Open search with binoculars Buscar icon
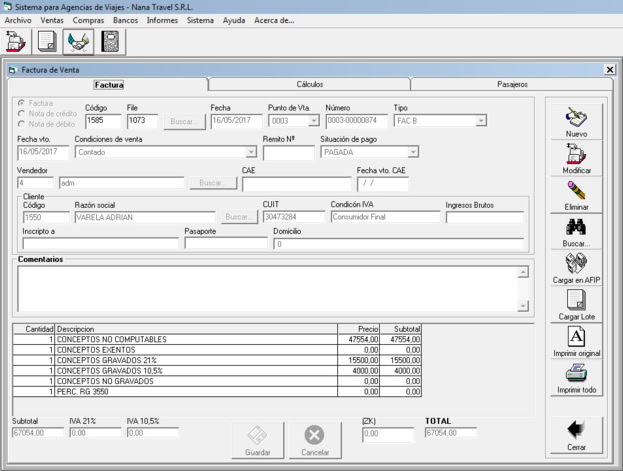 pos(576,229)
